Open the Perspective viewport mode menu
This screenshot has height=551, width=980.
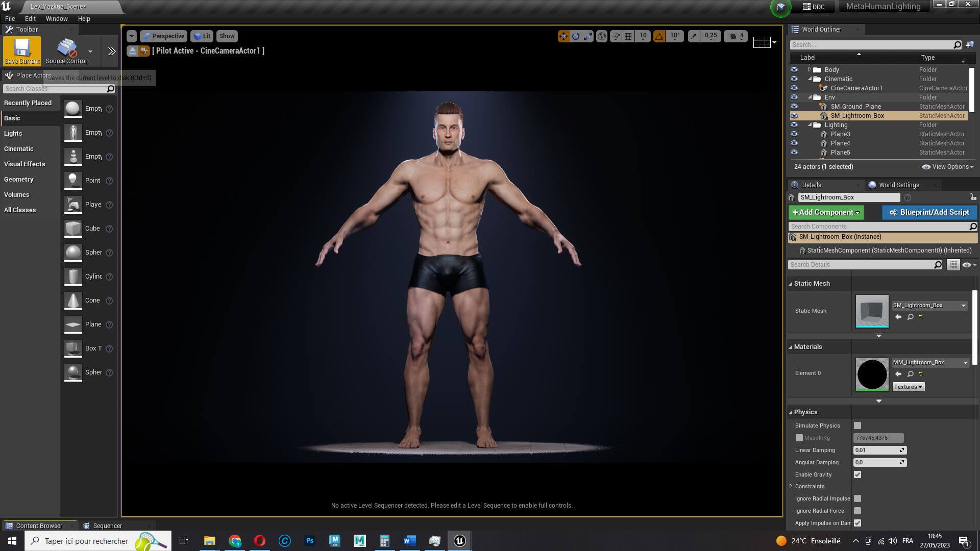[164, 36]
